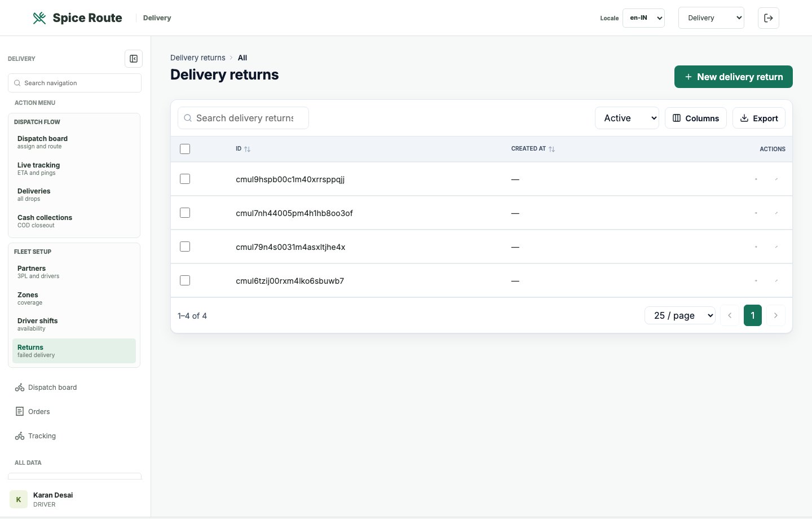
Task: Go to the next page chevron
Action: (776, 315)
